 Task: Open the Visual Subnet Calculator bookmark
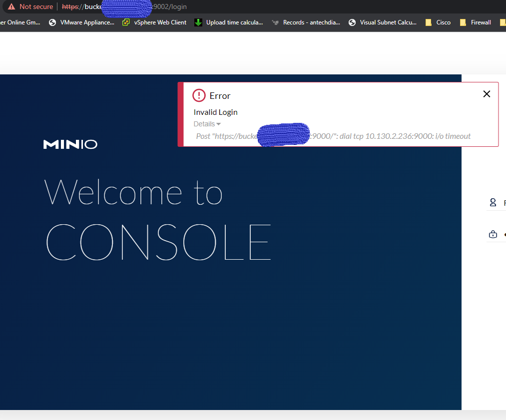pos(383,22)
